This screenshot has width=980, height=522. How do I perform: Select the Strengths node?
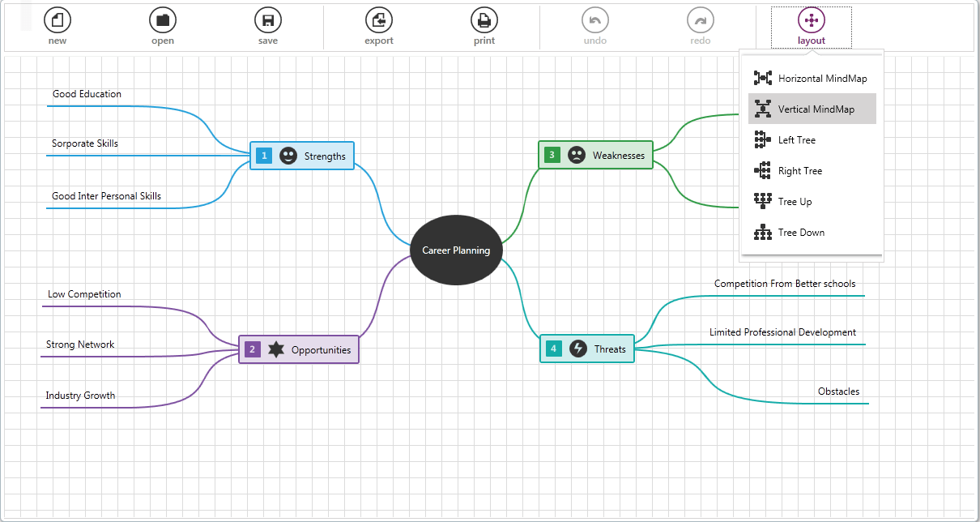324,156
